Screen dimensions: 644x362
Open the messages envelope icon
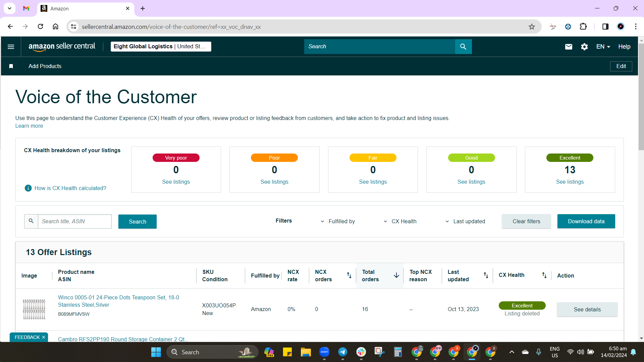coord(569,47)
